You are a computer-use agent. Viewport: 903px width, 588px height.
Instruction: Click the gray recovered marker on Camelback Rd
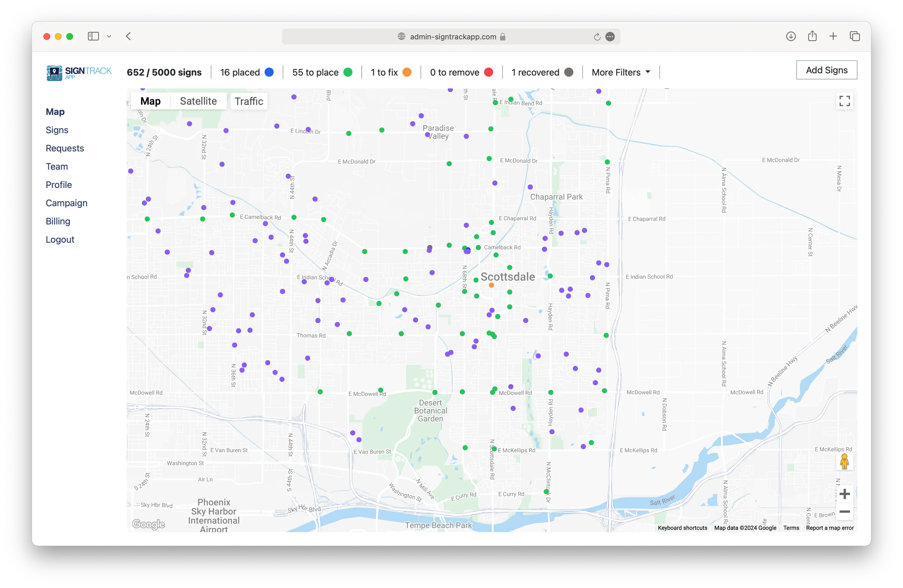click(430, 247)
